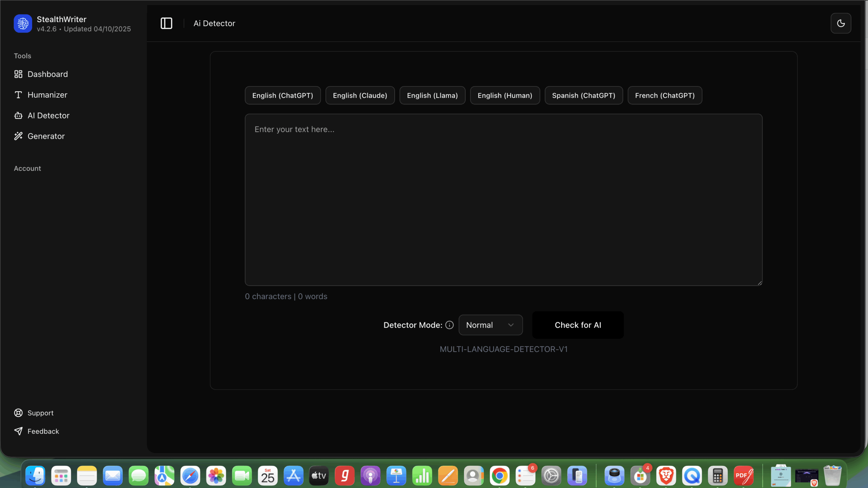The image size is (868, 488).
Task: Open Dashboard from sidebar
Action: (47, 74)
